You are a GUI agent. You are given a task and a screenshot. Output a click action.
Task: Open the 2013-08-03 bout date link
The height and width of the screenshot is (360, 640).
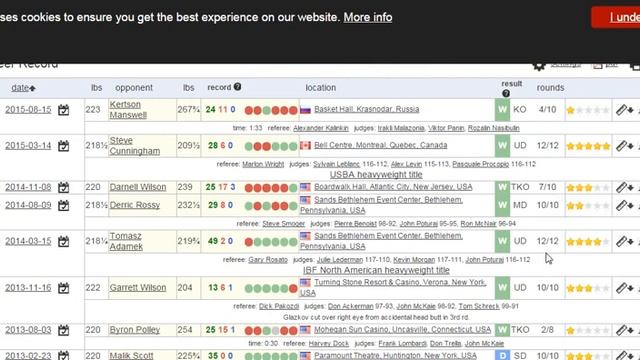tap(28, 329)
